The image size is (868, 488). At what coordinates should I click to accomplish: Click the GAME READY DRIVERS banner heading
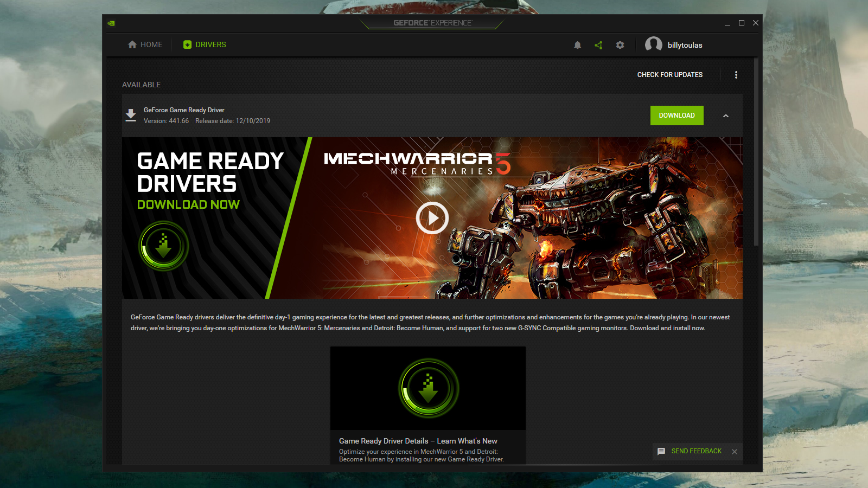point(210,172)
